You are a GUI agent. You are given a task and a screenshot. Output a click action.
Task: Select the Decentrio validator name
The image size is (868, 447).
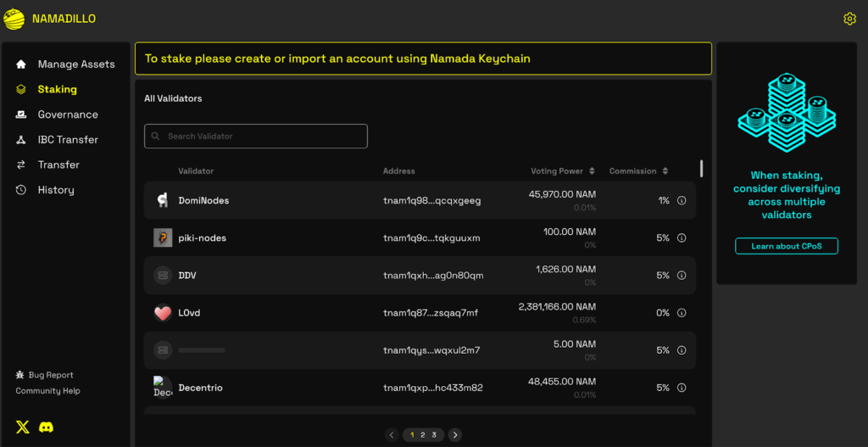(200, 388)
